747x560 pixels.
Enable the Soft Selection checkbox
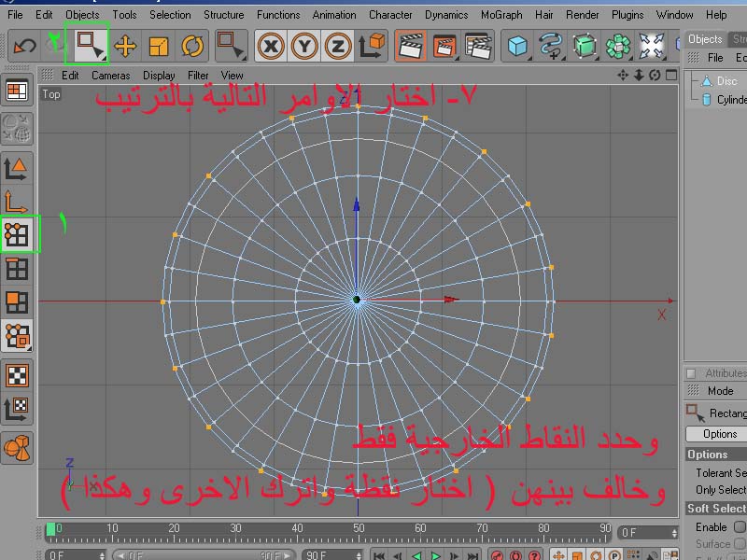pyautogui.click(x=740, y=526)
